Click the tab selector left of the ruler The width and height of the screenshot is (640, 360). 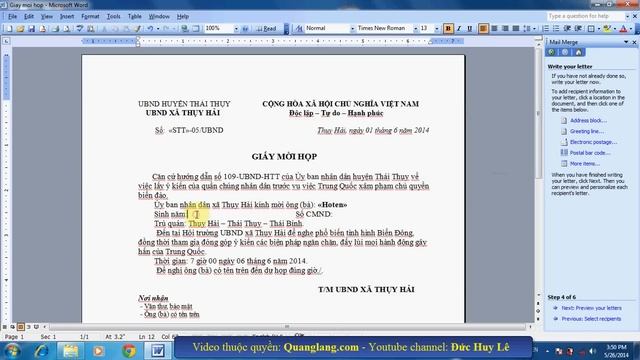[x=6, y=41]
